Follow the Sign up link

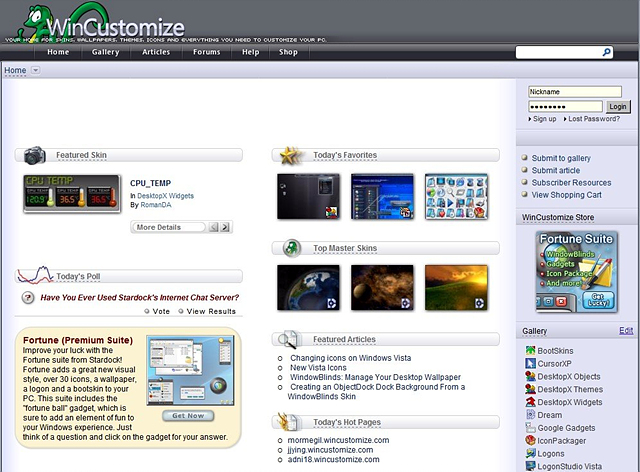544,119
